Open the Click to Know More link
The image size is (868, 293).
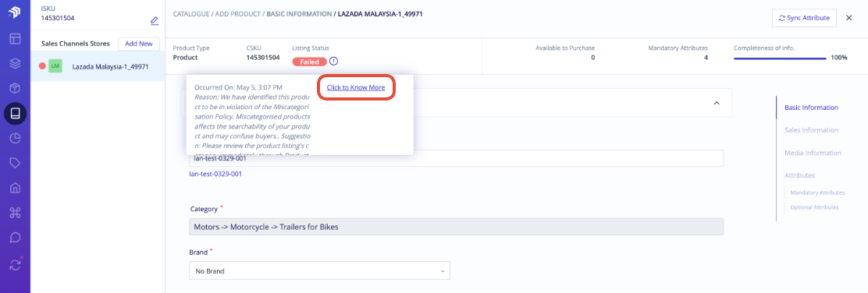click(356, 87)
